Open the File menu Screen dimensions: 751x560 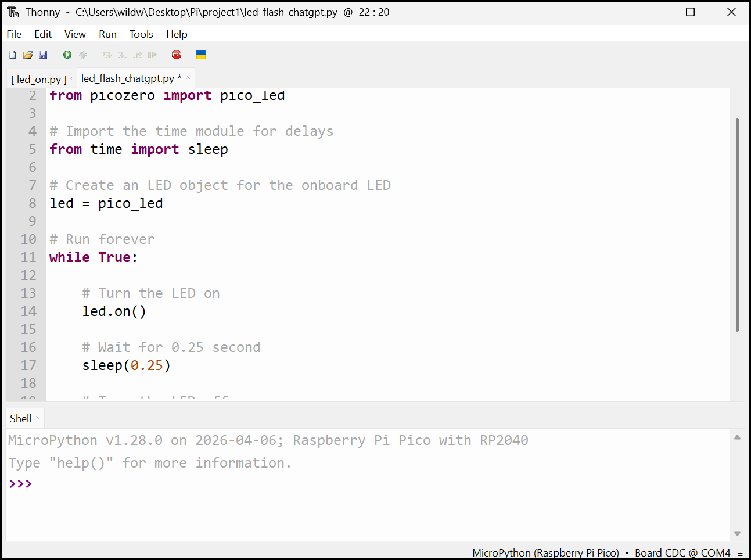14,34
